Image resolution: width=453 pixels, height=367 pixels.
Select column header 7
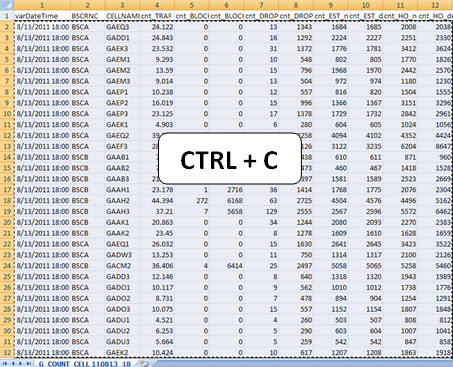tap(261, 5)
